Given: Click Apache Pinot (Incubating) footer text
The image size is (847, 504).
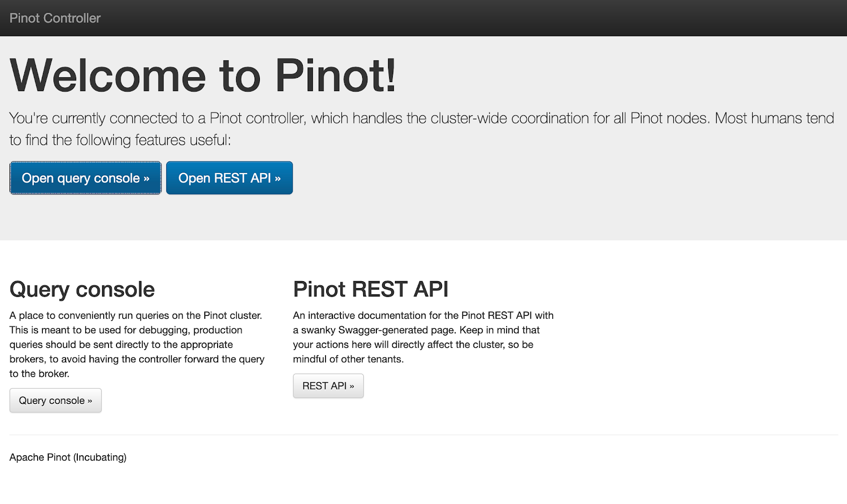Looking at the screenshot, I should (68, 457).
